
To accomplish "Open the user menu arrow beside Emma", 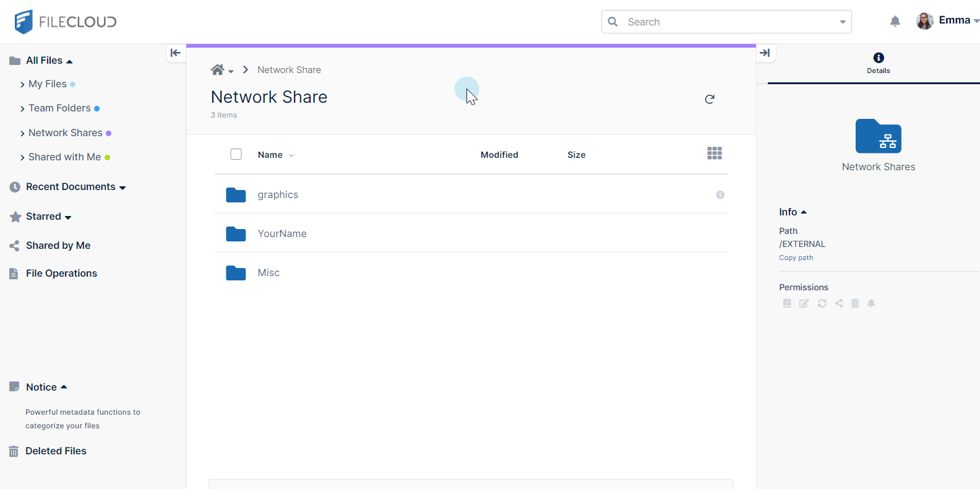I will 976,21.
